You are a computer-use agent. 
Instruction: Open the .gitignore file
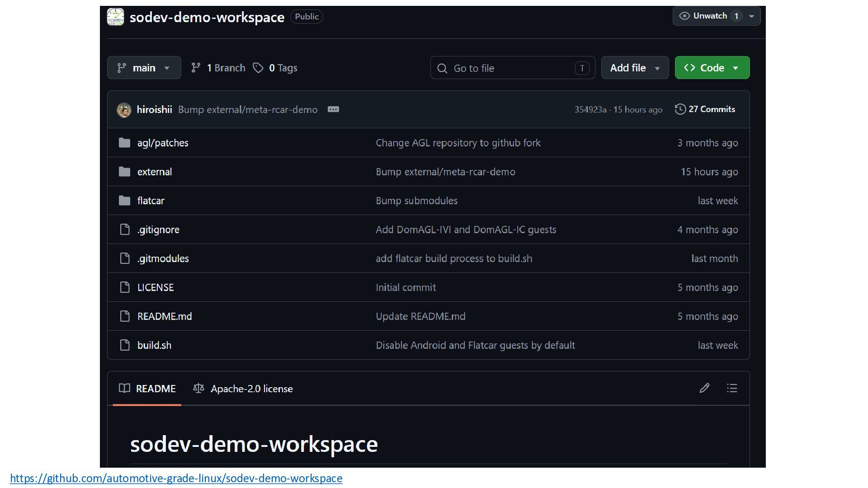[x=158, y=230]
